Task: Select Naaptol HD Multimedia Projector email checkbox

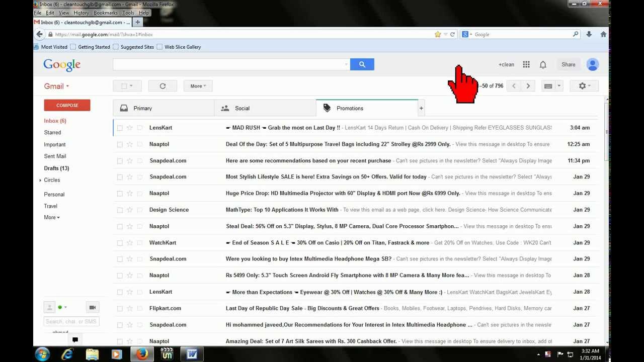Action: point(120,194)
